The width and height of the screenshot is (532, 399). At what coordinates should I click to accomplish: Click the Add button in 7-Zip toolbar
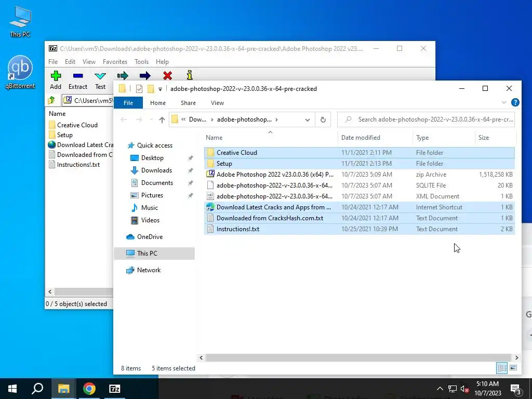point(56,80)
